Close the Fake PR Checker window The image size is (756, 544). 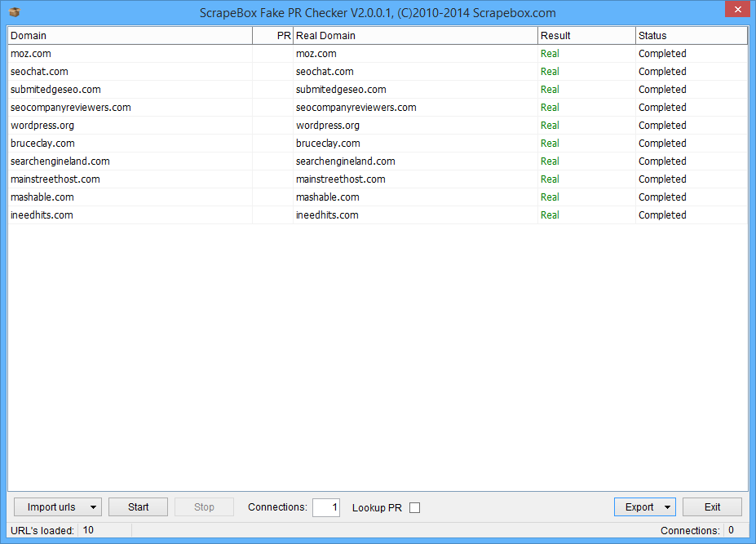click(736, 9)
